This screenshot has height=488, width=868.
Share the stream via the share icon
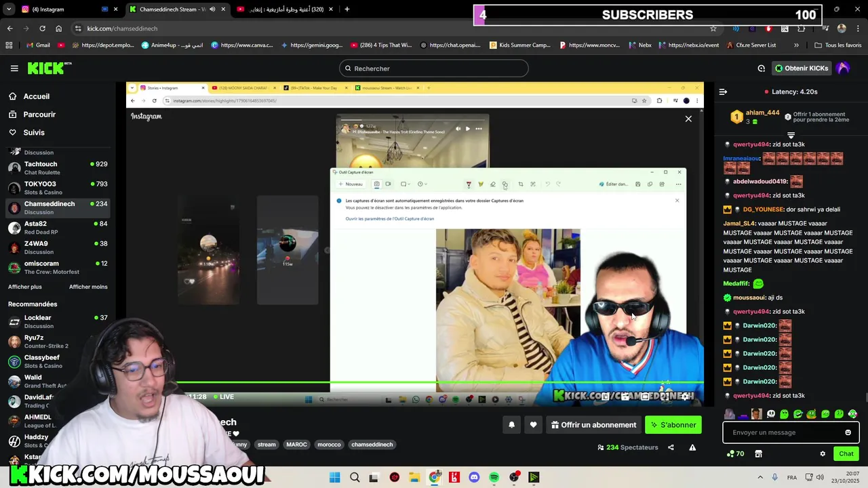(671, 447)
